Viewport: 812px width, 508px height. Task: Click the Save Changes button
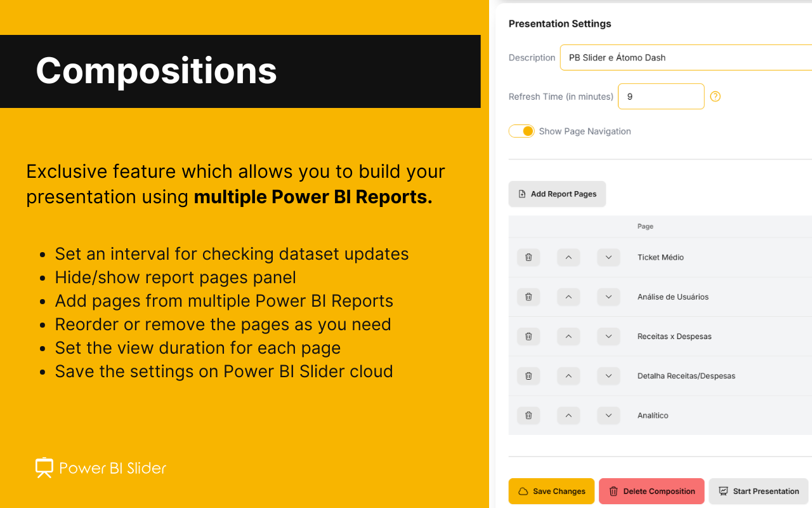tap(551, 491)
